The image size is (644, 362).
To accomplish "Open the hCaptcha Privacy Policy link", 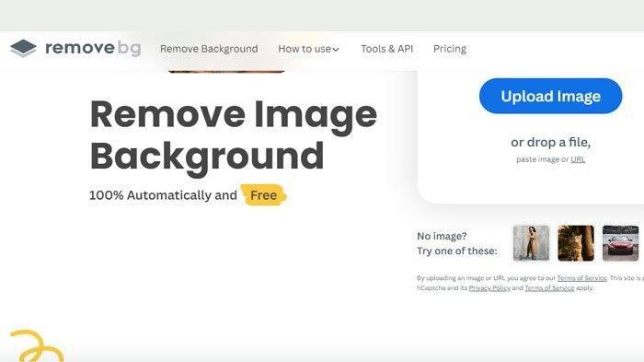I will [489, 288].
